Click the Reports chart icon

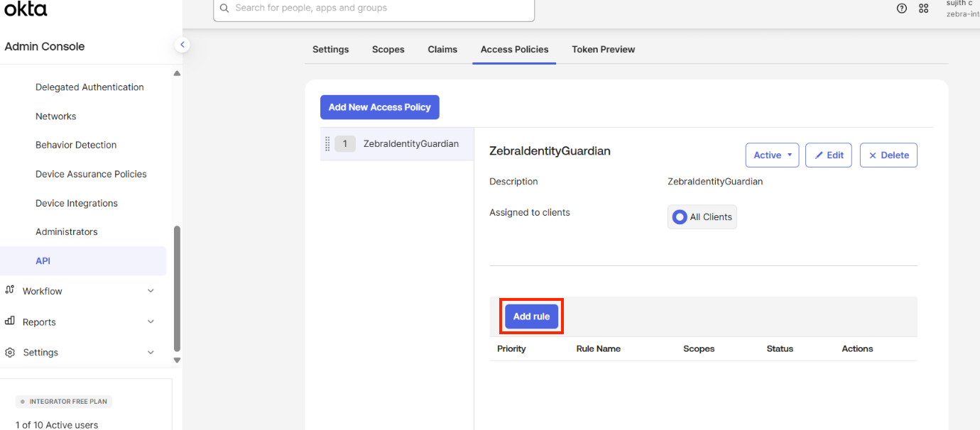[10, 321]
